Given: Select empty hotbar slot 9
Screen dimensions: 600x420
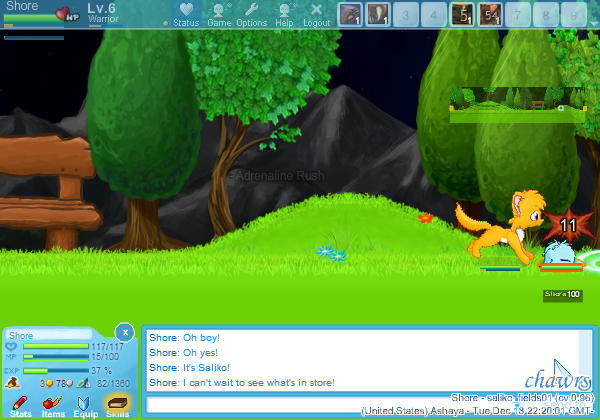Looking at the screenshot, I should pos(574,14).
